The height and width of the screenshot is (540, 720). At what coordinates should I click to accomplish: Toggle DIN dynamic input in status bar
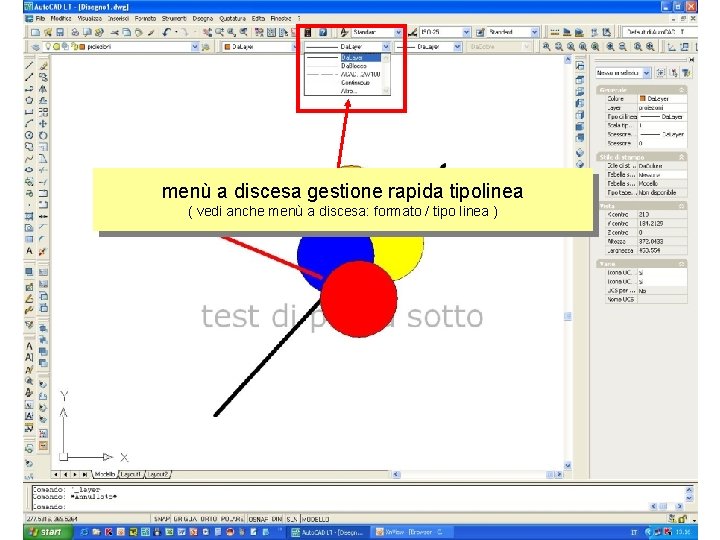pos(276,519)
